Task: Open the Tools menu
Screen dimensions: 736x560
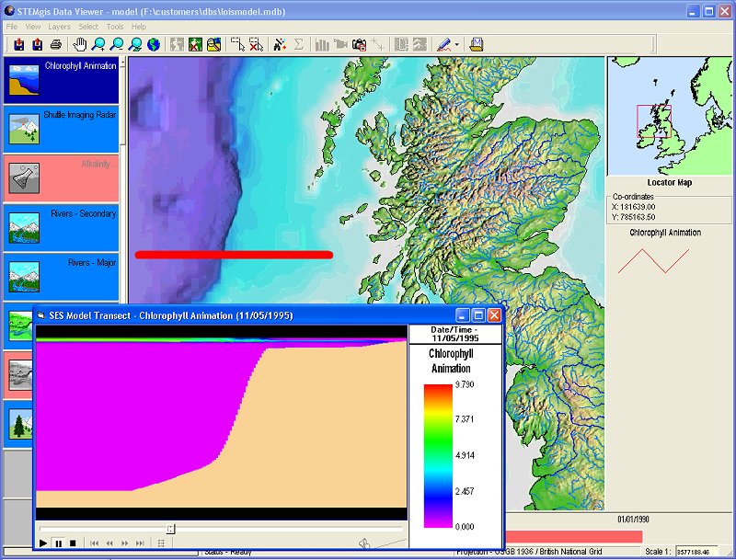Action: [114, 27]
